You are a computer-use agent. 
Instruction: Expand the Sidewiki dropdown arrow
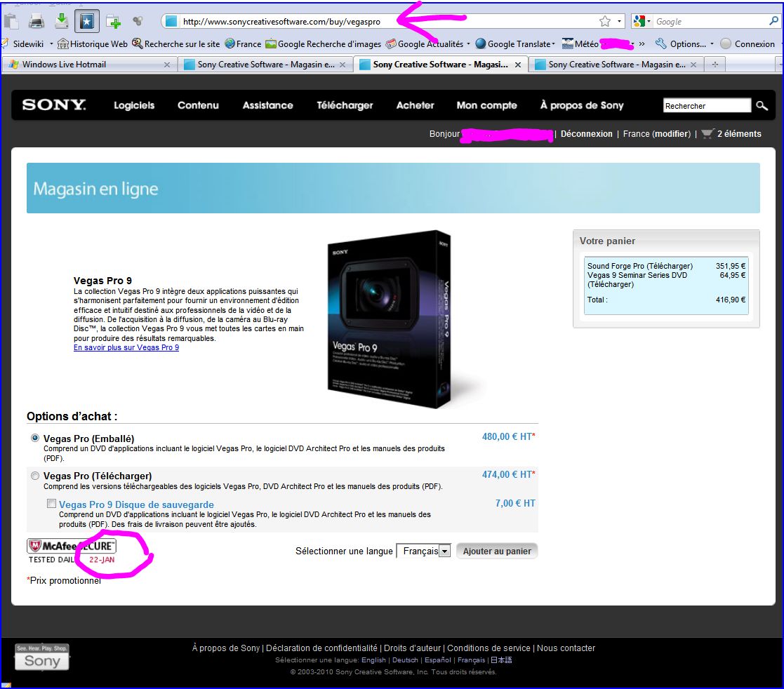[51, 44]
